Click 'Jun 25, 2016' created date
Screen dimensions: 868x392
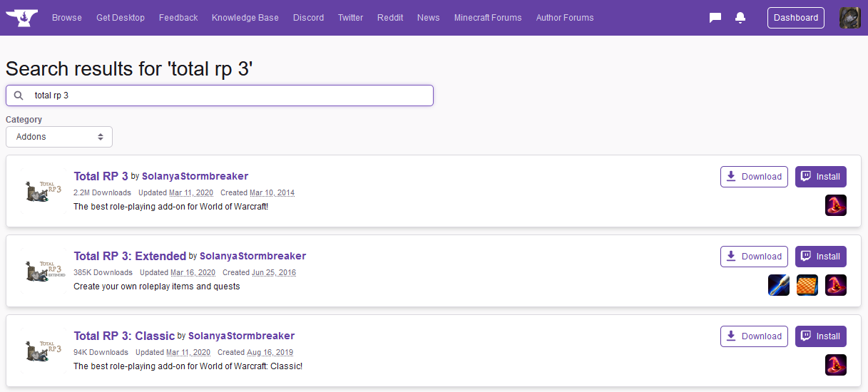point(273,273)
